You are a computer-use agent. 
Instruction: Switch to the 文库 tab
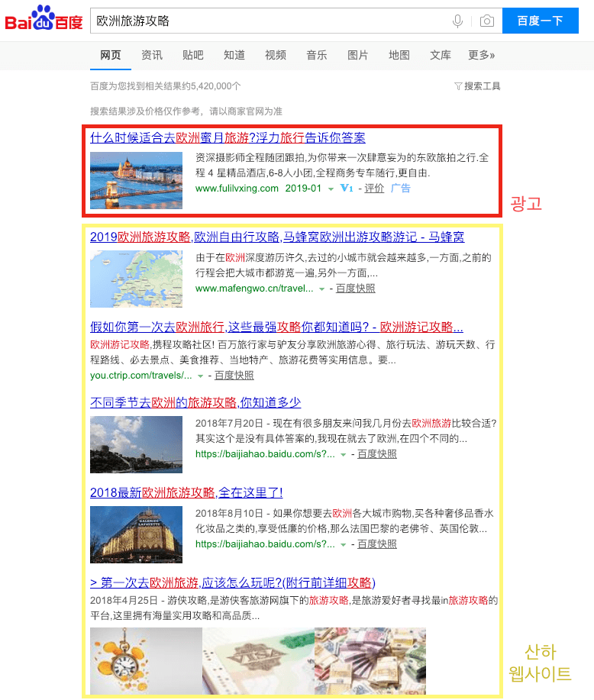(441, 56)
